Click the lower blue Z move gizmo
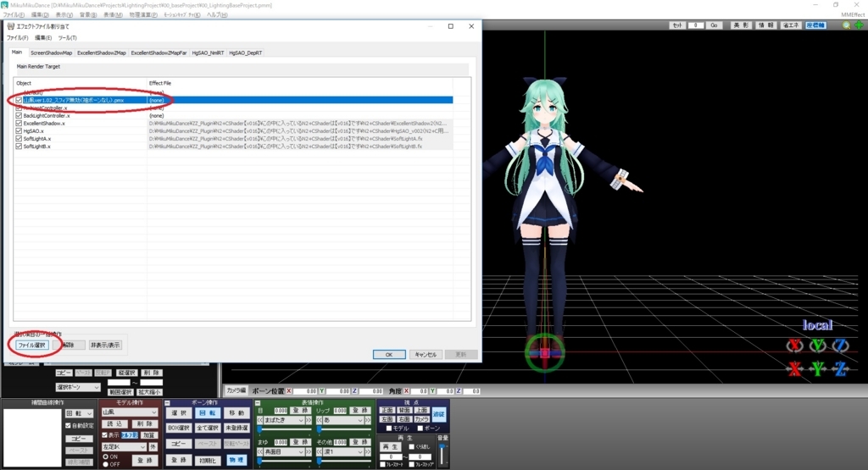Screen dimensions: 868x470 coord(840,368)
